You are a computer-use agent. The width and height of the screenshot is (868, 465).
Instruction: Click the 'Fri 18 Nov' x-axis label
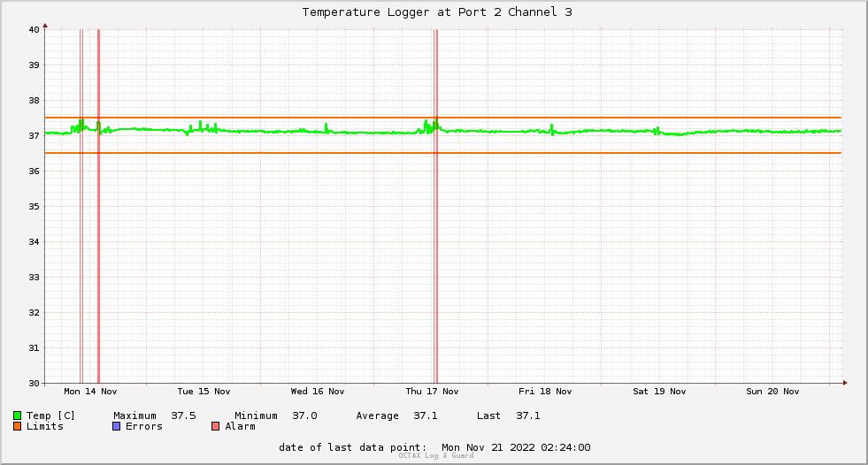[545, 392]
